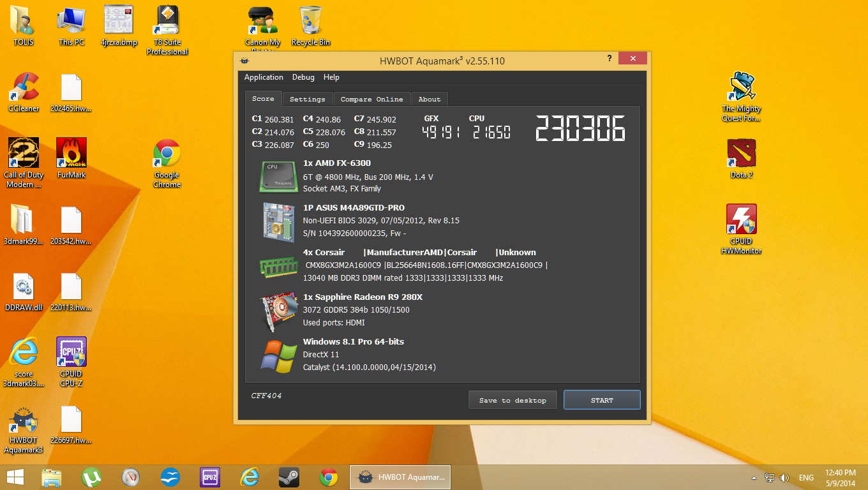Click the Windows 8.1 logo icon in Aquamark
The width and height of the screenshot is (868, 490).
279,356
